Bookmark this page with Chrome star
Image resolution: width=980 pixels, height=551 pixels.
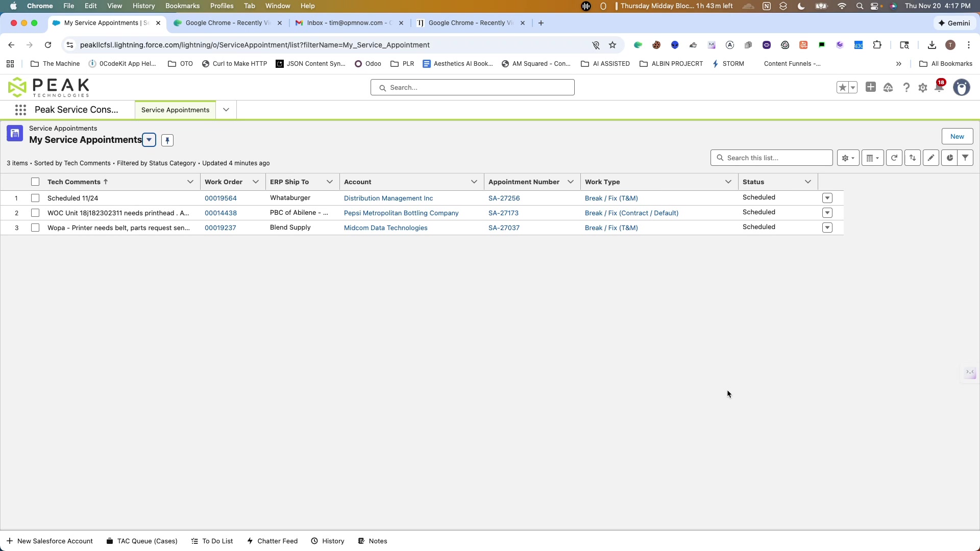coord(612,45)
